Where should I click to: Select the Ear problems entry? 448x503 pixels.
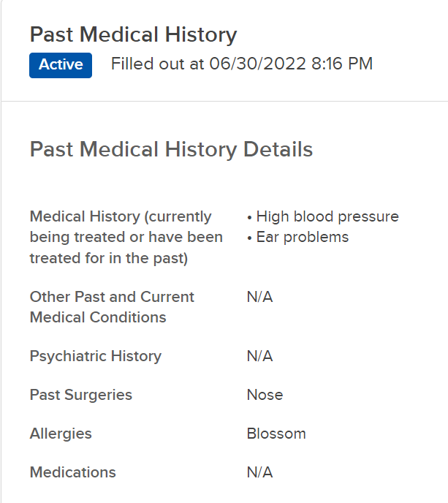(x=302, y=237)
